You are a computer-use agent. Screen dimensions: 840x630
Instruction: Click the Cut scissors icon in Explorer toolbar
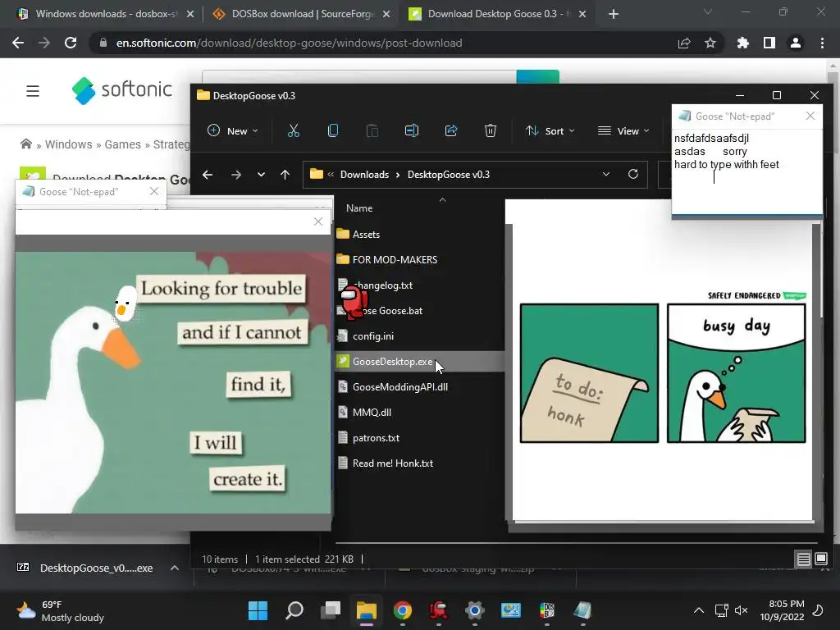point(293,130)
